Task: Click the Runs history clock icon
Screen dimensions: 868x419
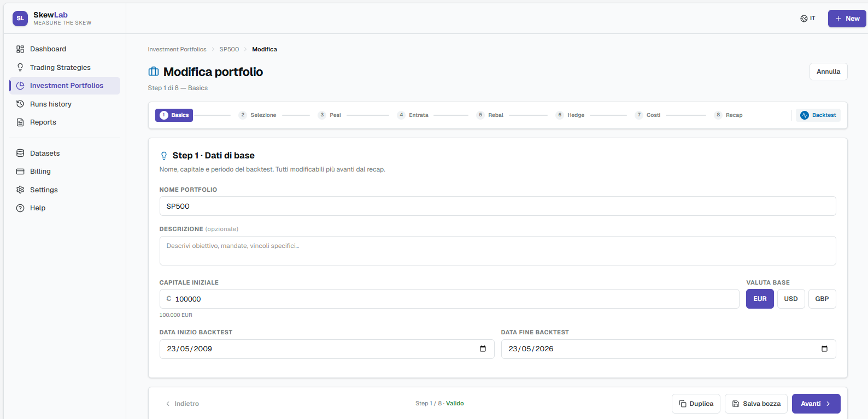Action: [20, 104]
